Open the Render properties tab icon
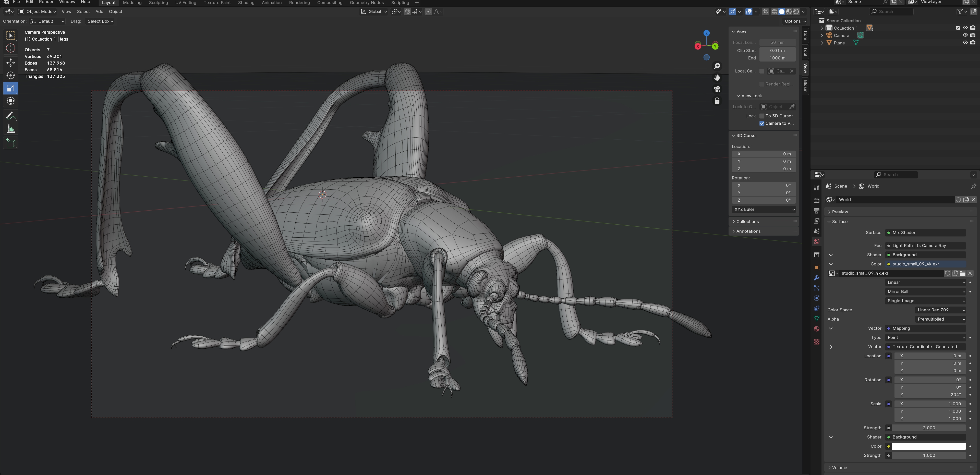The width and height of the screenshot is (980, 475). tap(816, 200)
